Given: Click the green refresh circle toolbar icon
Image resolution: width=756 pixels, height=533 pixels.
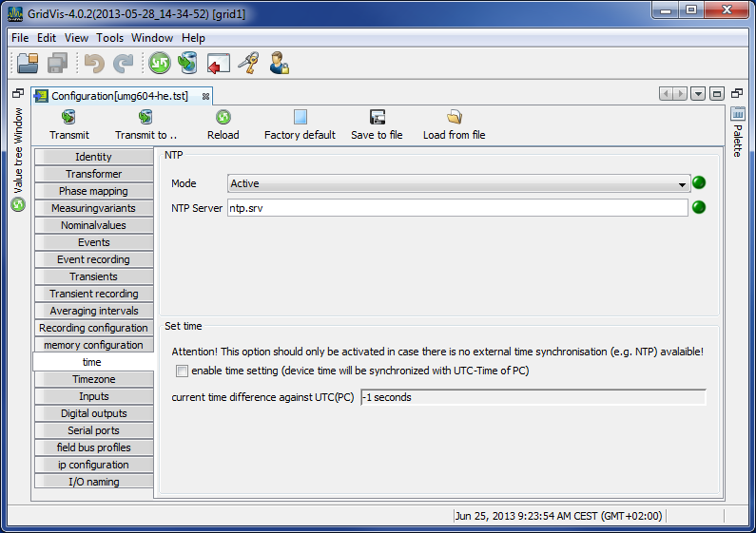Looking at the screenshot, I should click(x=159, y=64).
